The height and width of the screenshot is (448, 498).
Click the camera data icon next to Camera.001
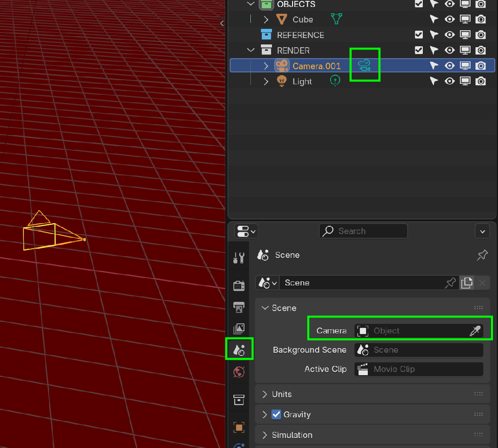[365, 65]
